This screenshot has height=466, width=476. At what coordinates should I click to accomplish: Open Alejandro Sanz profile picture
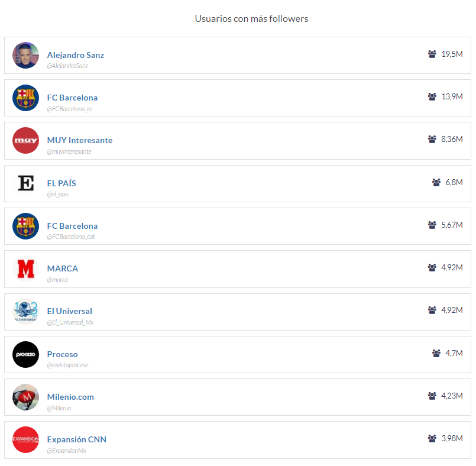(25, 55)
